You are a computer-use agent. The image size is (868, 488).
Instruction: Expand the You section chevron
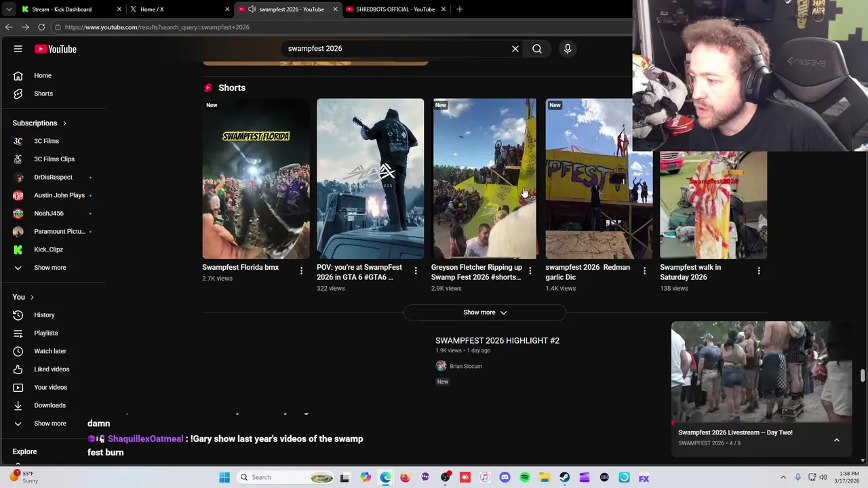[x=32, y=297]
